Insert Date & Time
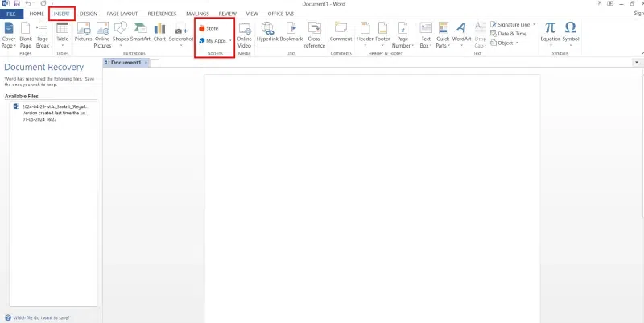The width and height of the screenshot is (644, 323). click(x=509, y=34)
